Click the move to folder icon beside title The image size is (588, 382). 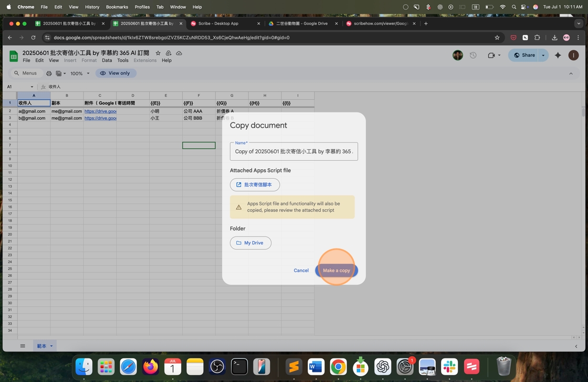169,53
